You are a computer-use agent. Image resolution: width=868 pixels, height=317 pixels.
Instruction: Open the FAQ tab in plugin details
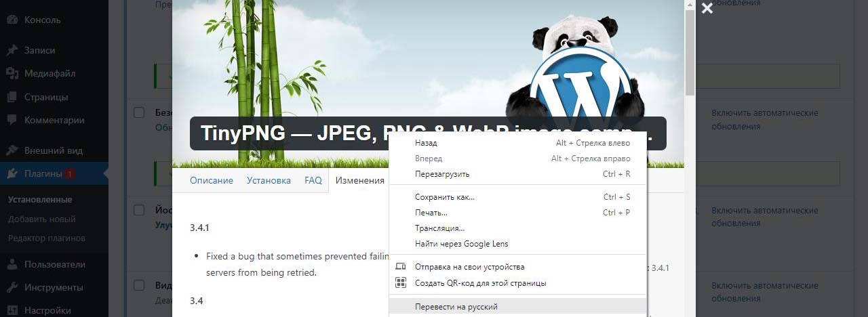coord(313,181)
